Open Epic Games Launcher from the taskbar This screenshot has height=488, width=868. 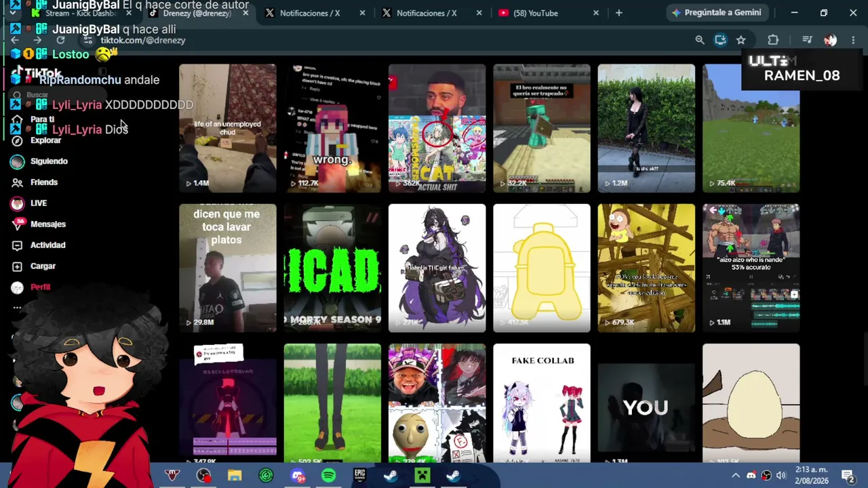coord(359,476)
